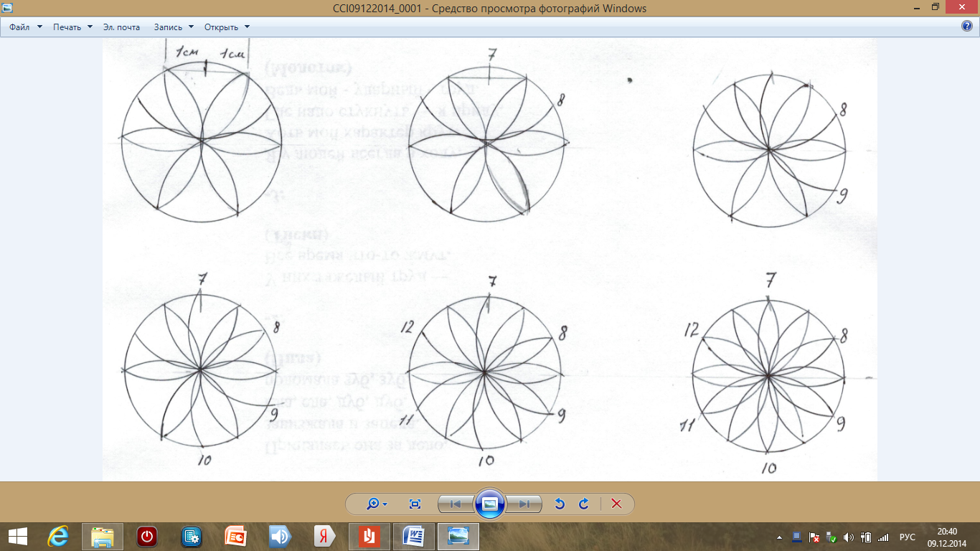Delete the photo with the red X
980x551 pixels.
tap(616, 504)
